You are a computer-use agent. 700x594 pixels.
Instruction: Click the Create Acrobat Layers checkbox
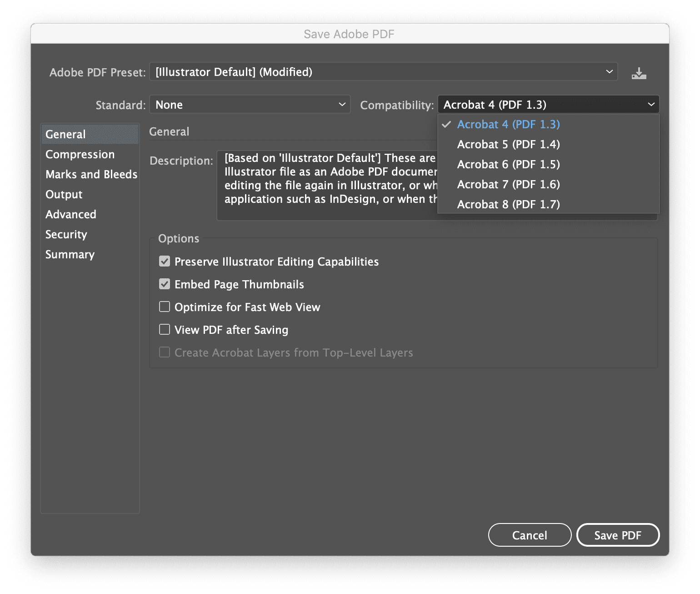click(x=165, y=352)
